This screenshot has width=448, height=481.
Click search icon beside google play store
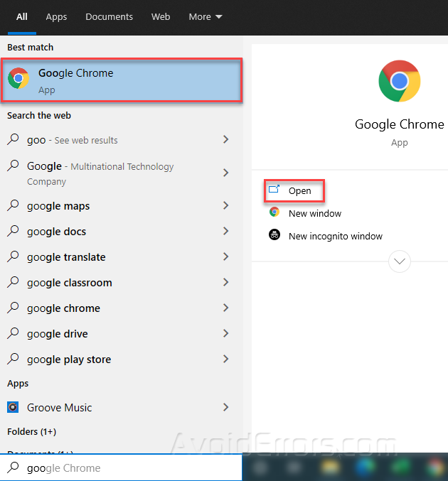coord(13,358)
